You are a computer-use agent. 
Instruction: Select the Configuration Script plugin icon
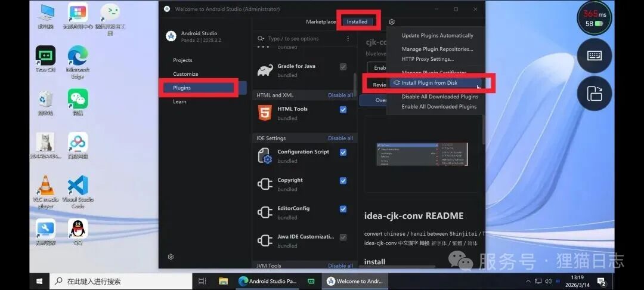pos(265,156)
